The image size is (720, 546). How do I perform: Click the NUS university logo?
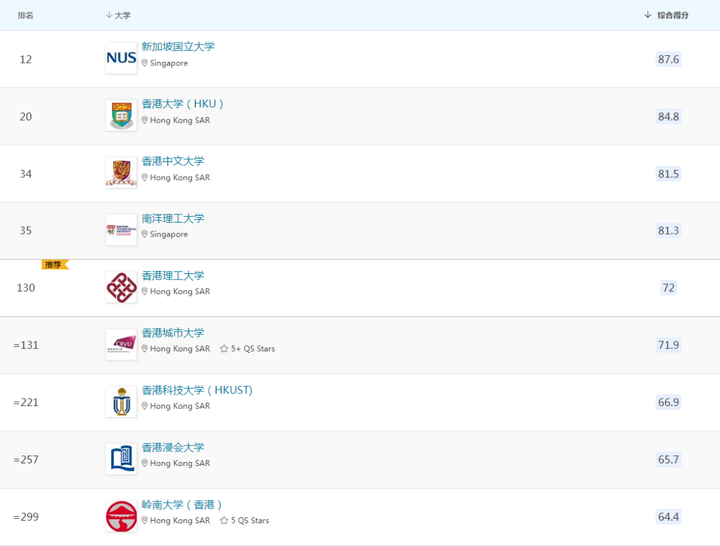(121, 58)
